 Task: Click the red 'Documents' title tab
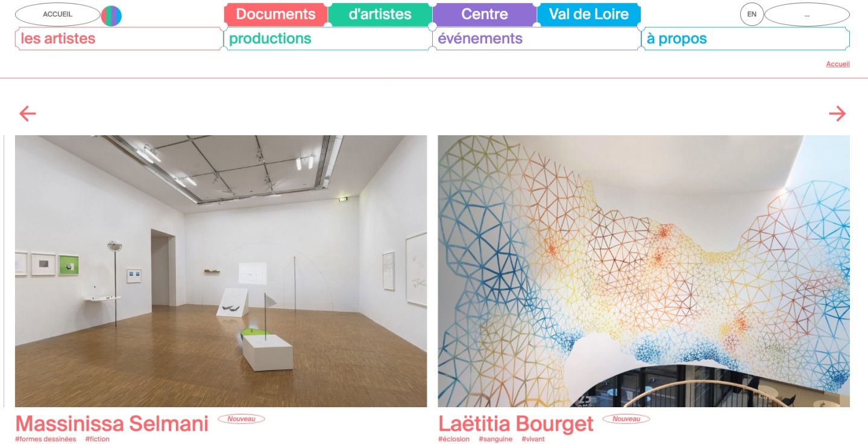[x=275, y=14]
